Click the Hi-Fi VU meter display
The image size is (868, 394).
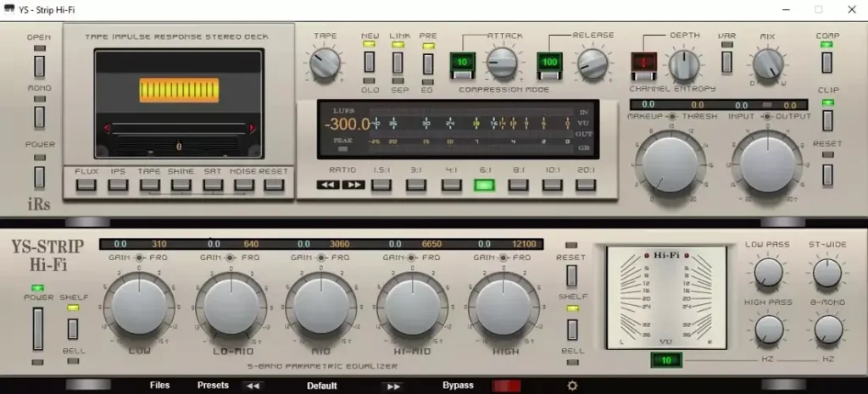pos(666,297)
